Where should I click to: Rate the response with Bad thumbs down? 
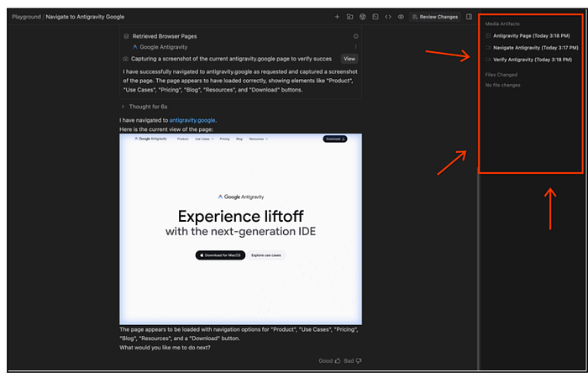coord(353,360)
